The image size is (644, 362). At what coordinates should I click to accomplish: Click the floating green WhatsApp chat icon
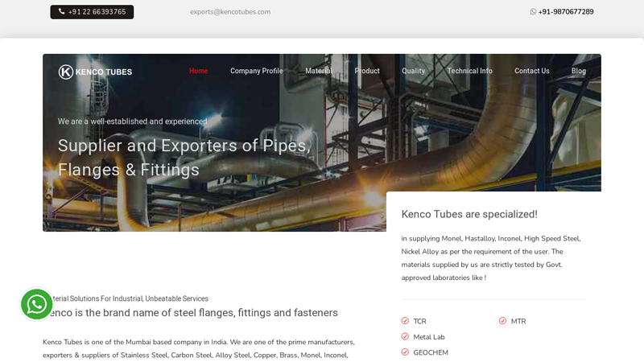click(x=36, y=304)
